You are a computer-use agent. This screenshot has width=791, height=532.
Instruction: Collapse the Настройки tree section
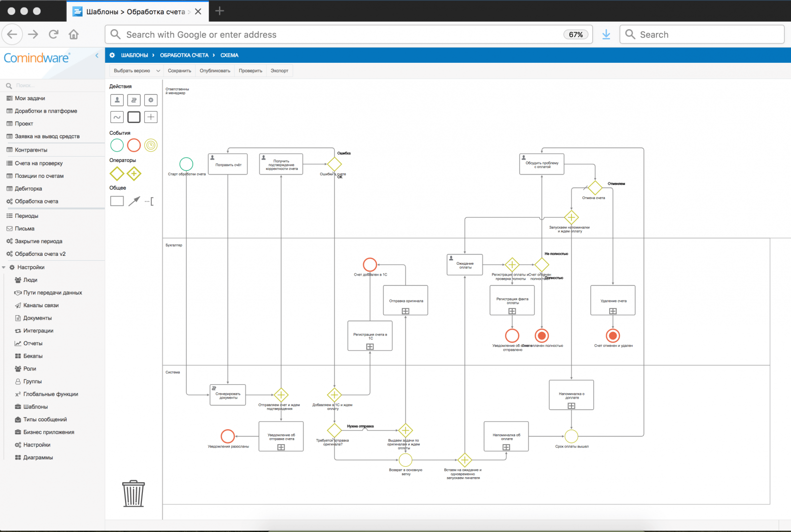[x=4, y=267]
